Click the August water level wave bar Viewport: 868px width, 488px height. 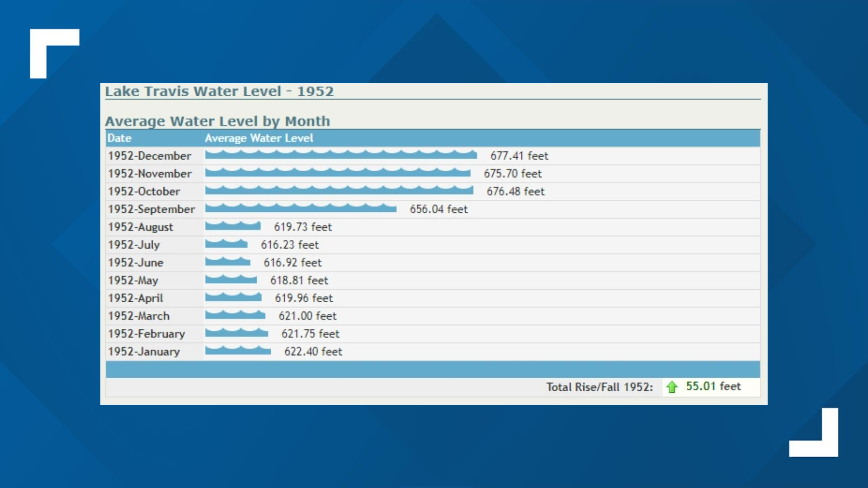(233, 226)
